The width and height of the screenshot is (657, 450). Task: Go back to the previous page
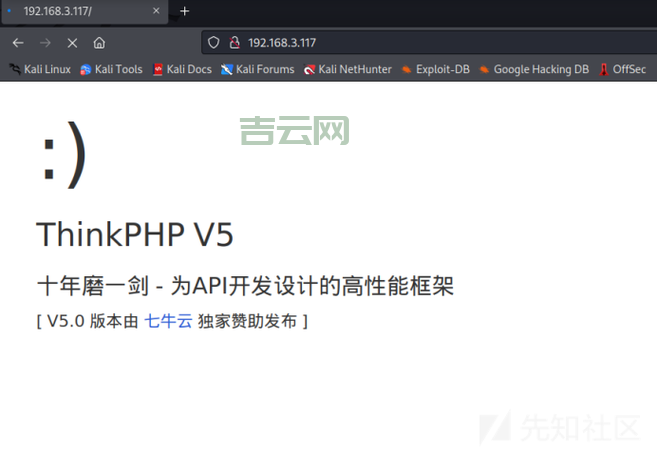click(x=18, y=43)
